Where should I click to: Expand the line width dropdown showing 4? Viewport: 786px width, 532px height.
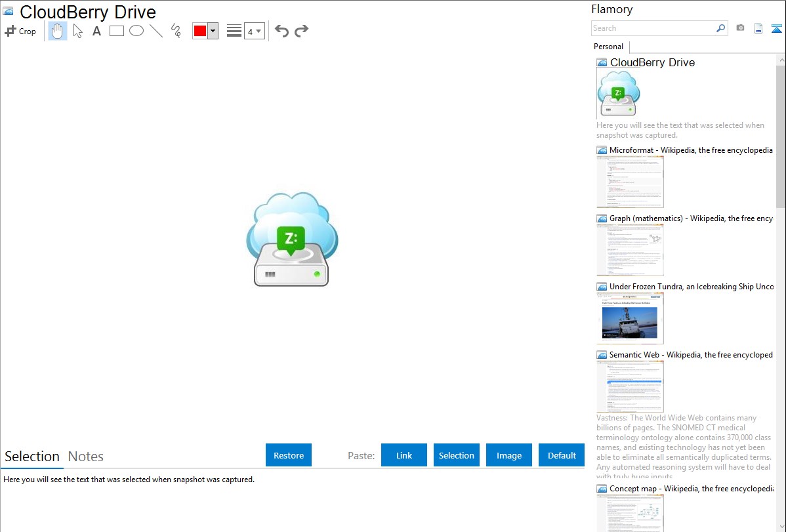tap(255, 31)
